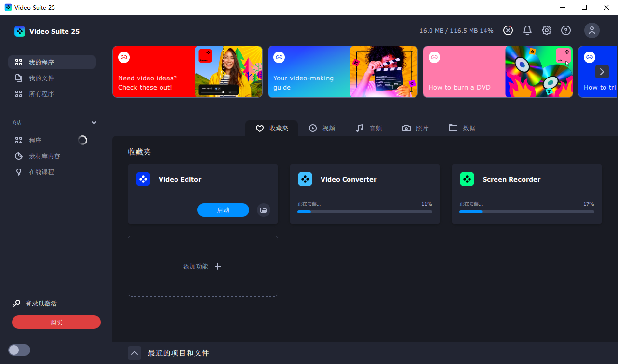The width and height of the screenshot is (618, 364).
Task: Click the app icon in the title bar
Action: 8,7
